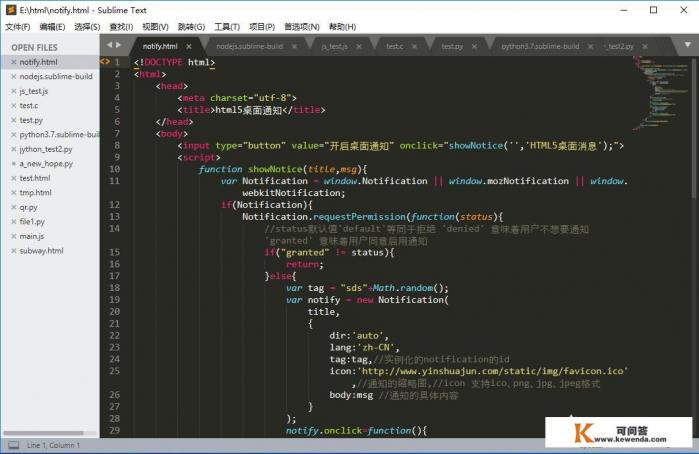Close js_test.js in the sidebar list
This screenshot has width=699, height=454.
tap(14, 91)
